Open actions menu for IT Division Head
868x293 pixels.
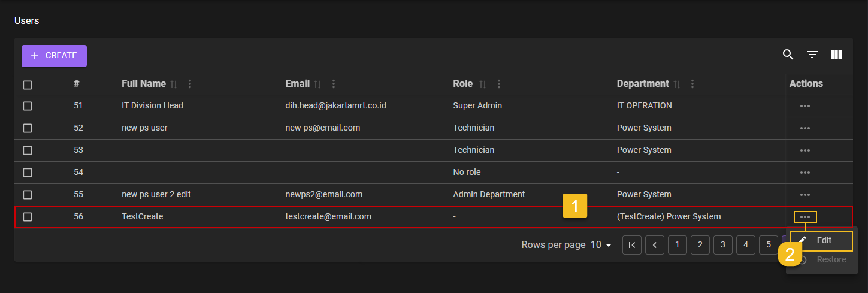coord(805,106)
